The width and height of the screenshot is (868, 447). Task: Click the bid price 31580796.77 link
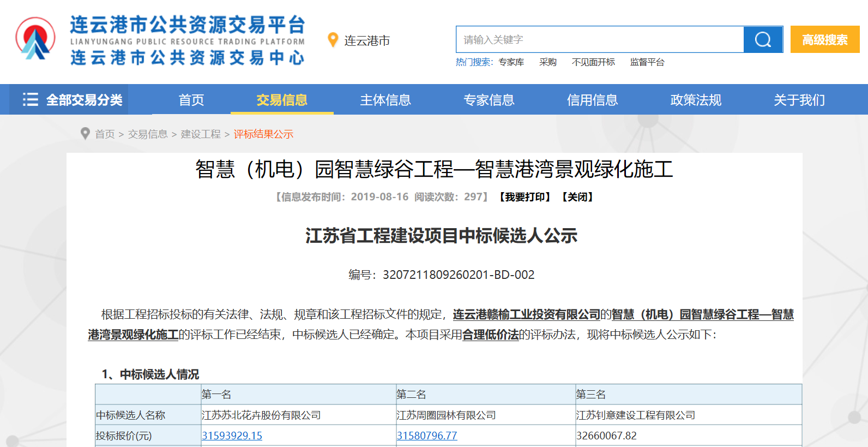pyautogui.click(x=427, y=436)
